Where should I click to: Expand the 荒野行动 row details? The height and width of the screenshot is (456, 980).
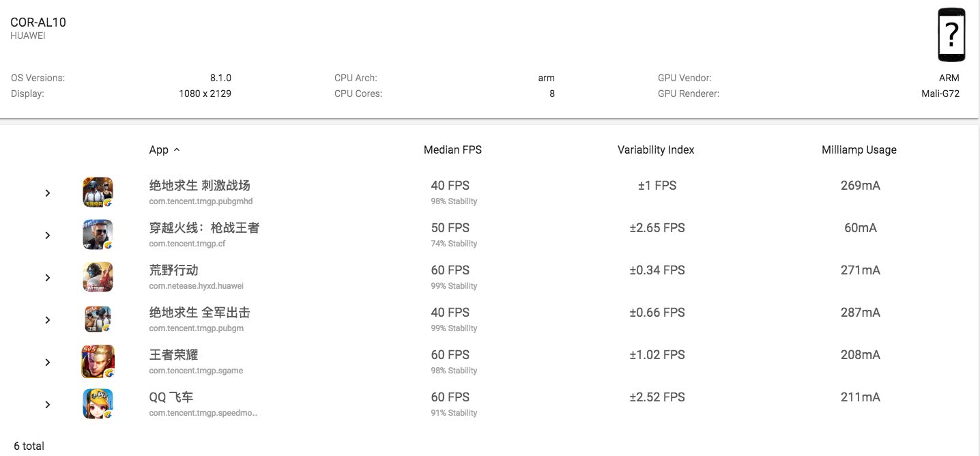(x=48, y=278)
